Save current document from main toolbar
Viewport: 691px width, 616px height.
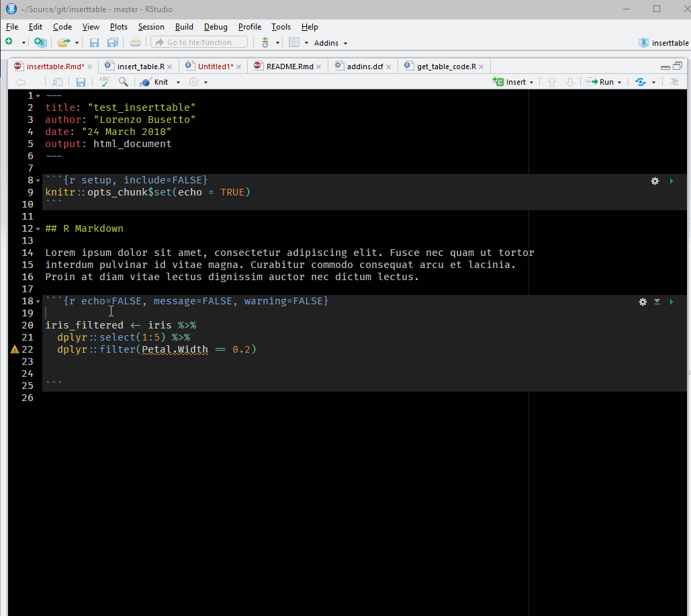tap(94, 42)
